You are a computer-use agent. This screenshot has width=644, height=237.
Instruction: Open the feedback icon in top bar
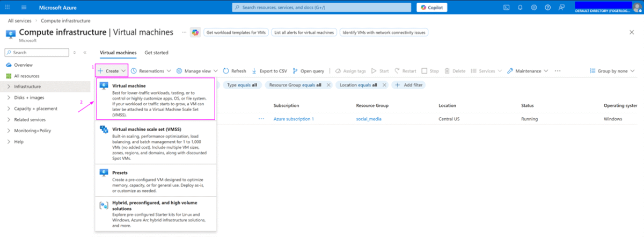[x=561, y=8]
